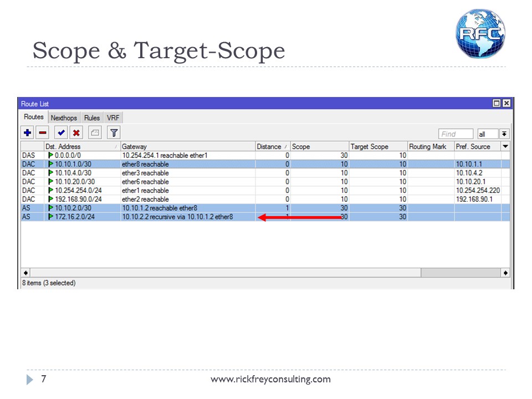
Task: Click the red X Disable icon
Action: (x=76, y=132)
